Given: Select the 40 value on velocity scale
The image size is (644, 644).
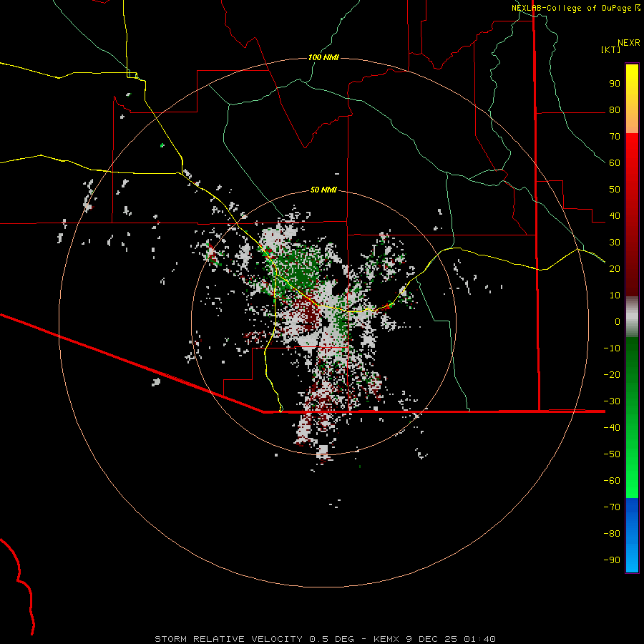Looking at the screenshot, I should pyautogui.click(x=615, y=216).
